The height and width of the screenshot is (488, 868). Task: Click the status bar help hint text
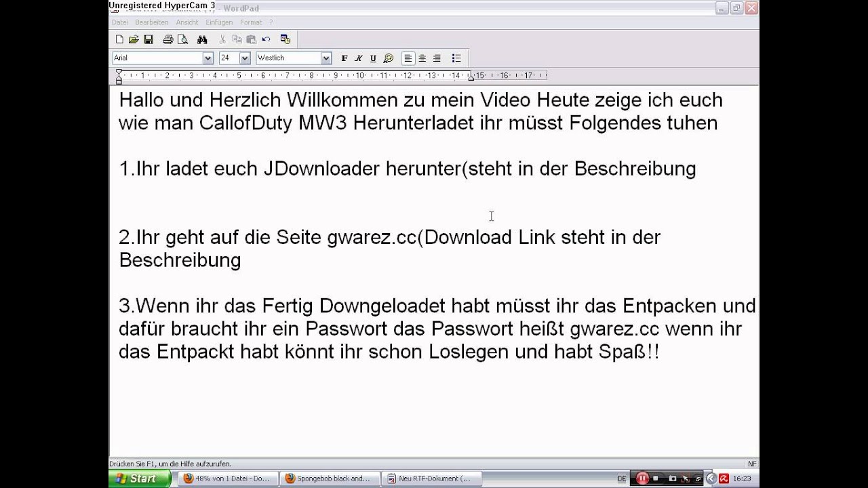[171, 464]
